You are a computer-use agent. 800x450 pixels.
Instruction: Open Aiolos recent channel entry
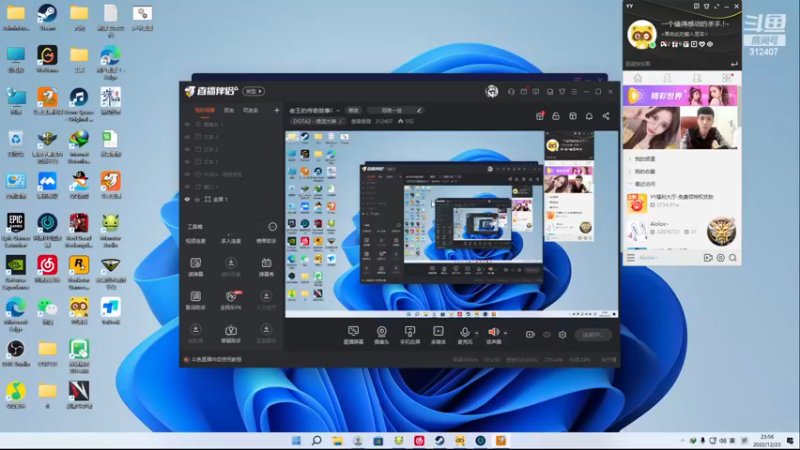[x=681, y=230]
